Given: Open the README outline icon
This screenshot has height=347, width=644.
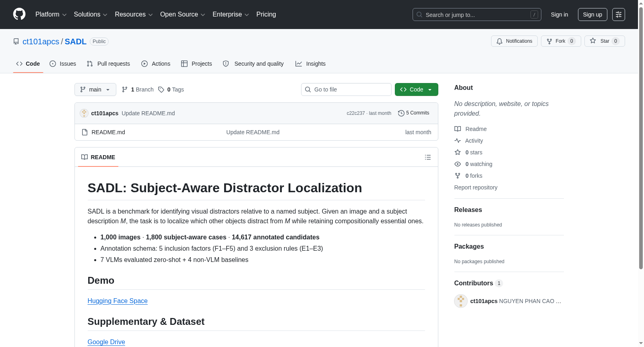Looking at the screenshot, I should pos(428,157).
